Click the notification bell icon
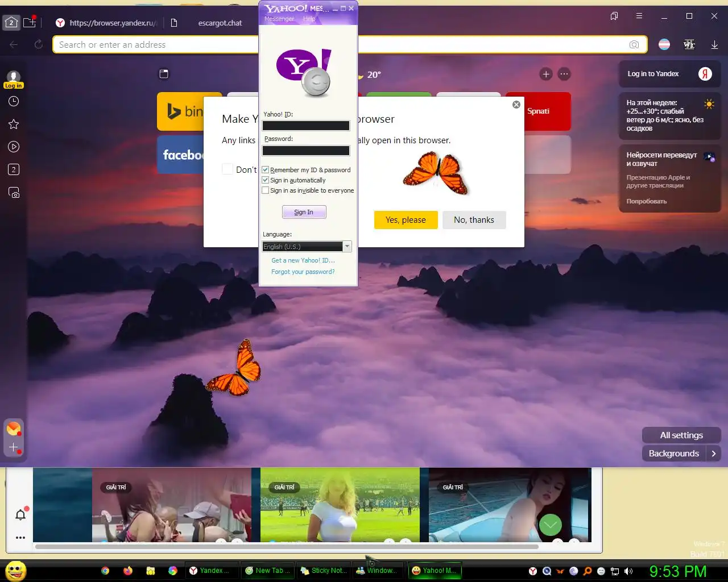 [x=20, y=515]
